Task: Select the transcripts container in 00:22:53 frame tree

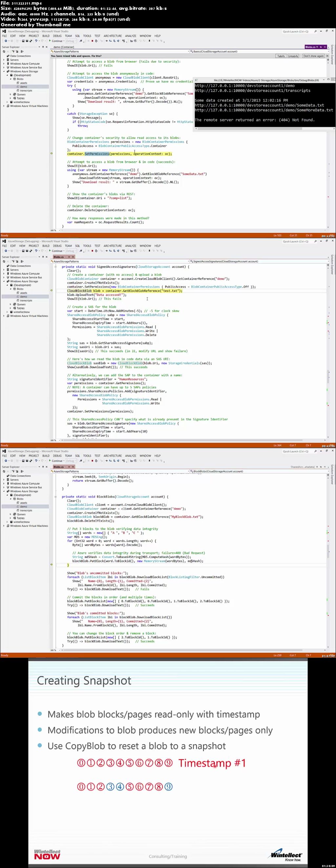Action: click(26, 90)
